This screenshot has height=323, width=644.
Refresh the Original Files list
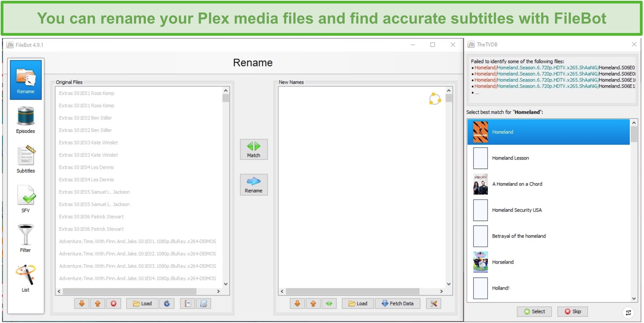pyautogui.click(x=167, y=304)
